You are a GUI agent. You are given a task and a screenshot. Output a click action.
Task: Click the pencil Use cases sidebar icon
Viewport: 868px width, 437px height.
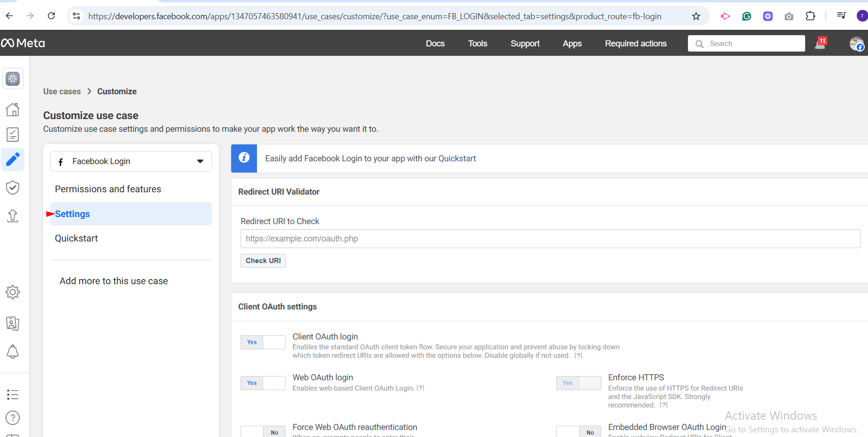click(x=13, y=159)
